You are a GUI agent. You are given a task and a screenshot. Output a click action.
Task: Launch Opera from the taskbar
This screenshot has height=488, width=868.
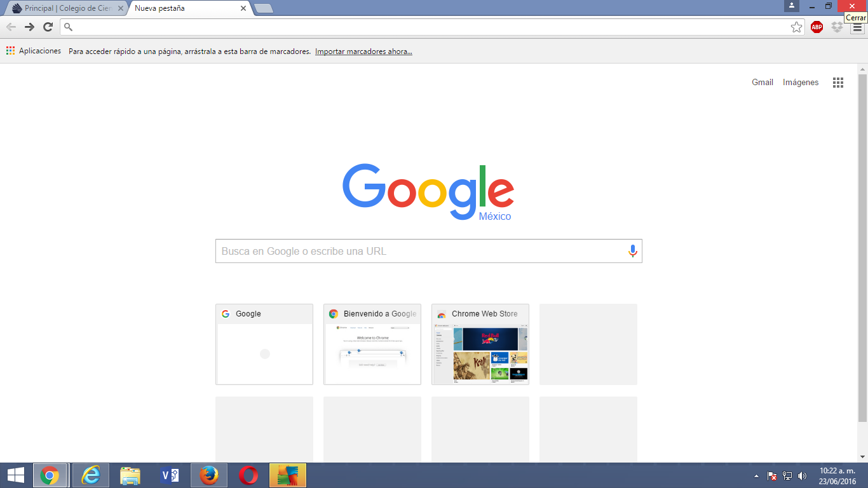[x=248, y=475]
